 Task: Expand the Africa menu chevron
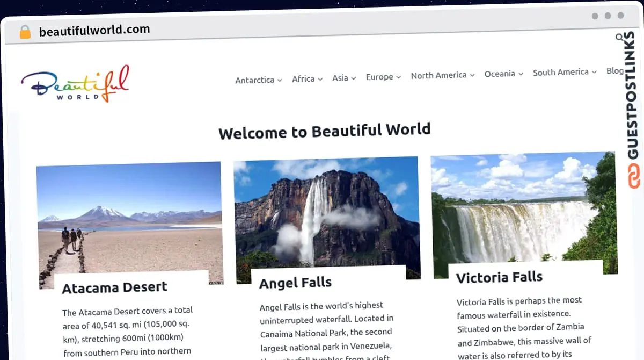320,79
